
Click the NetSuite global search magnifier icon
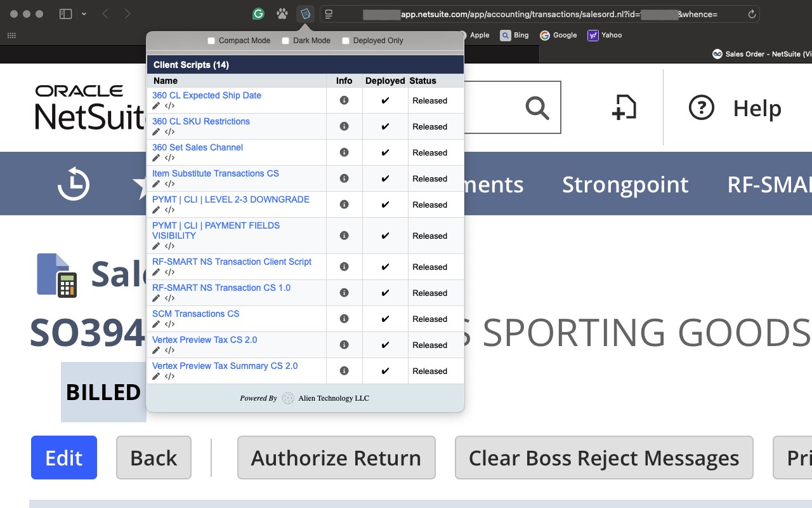pyautogui.click(x=537, y=108)
